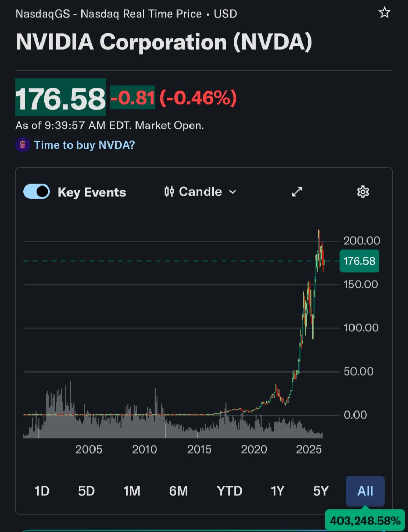
Task: Toggle the Key Events switch
Action: (x=37, y=192)
